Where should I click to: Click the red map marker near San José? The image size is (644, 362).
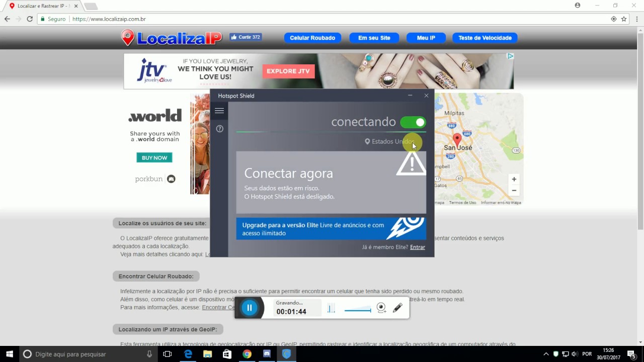pyautogui.click(x=457, y=139)
